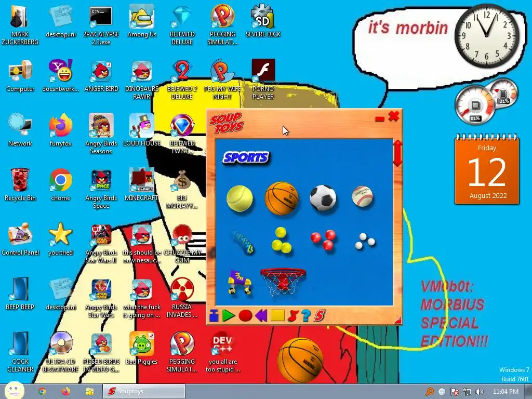532x399 pixels.
Task: Select the BEJEWED TWIST desktop icon
Action: tap(182, 134)
